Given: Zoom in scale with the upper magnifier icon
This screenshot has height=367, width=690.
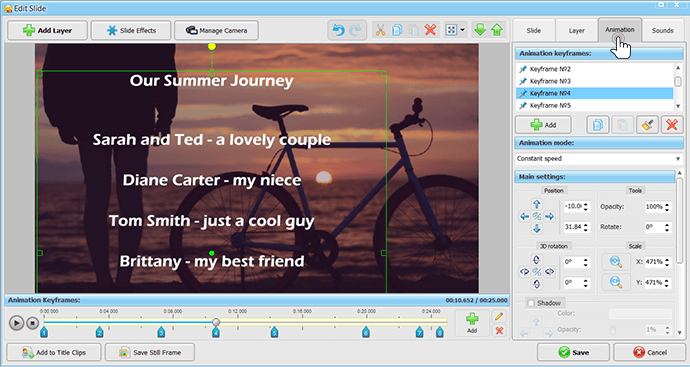Looking at the screenshot, I should click(616, 262).
